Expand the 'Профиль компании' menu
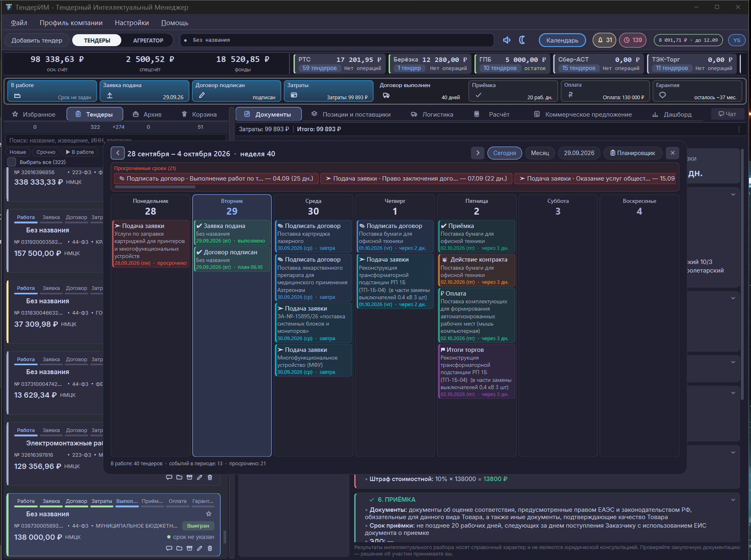The height and width of the screenshot is (560, 751). [71, 23]
